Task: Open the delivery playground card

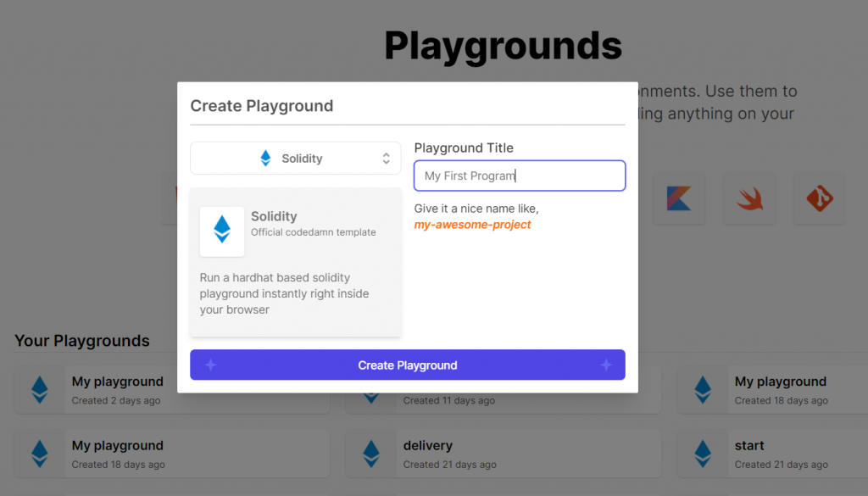Action: pyautogui.click(x=466, y=454)
